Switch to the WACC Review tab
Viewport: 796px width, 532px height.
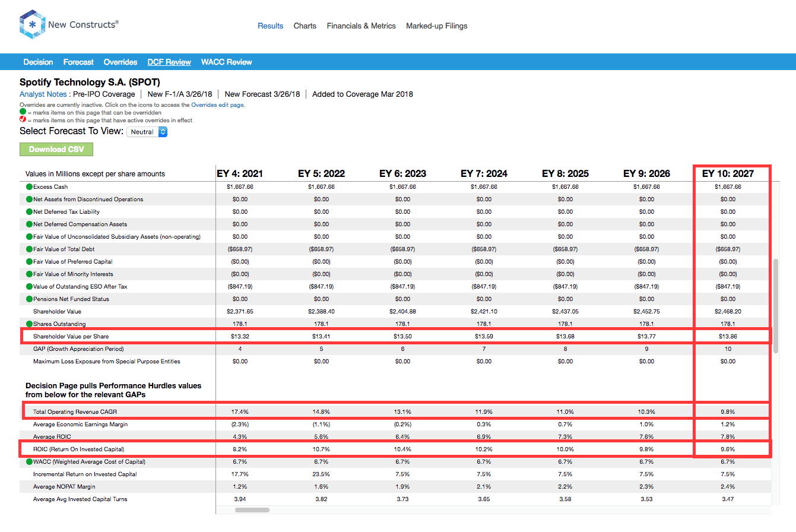tap(227, 62)
